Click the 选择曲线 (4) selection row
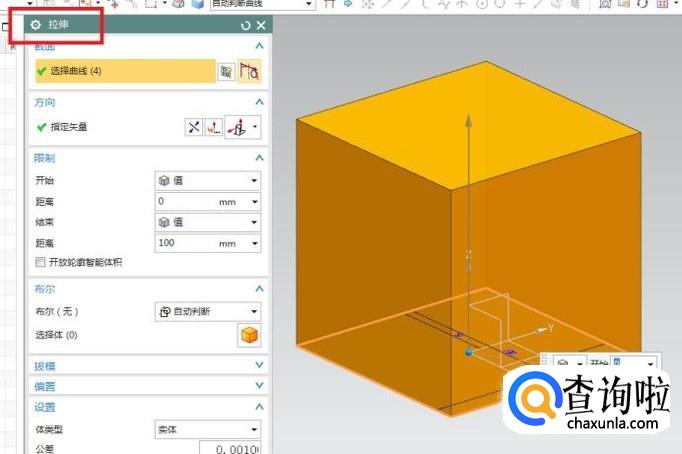This screenshot has width=682, height=454. point(125,71)
